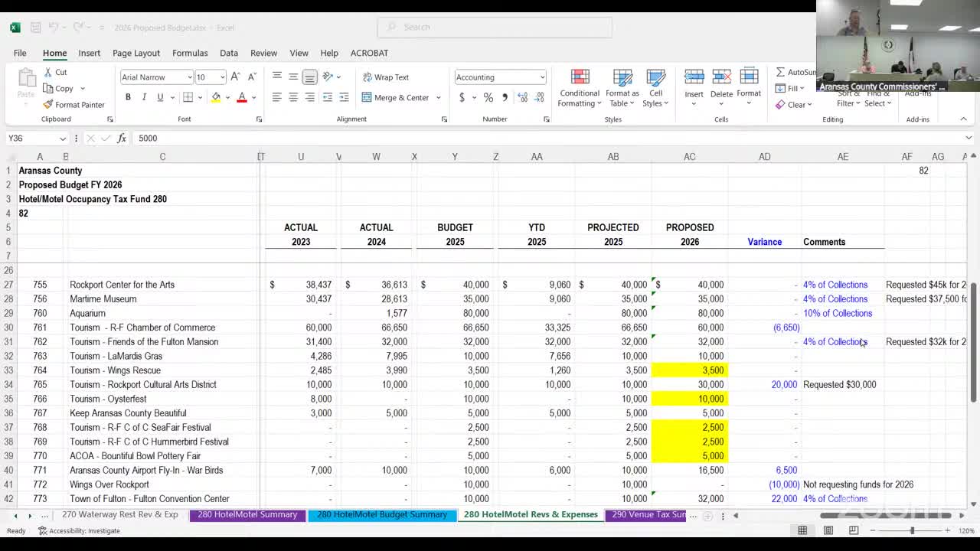Image resolution: width=980 pixels, height=551 pixels.
Task: Click the Conditional Formatting icon
Action: tap(580, 78)
